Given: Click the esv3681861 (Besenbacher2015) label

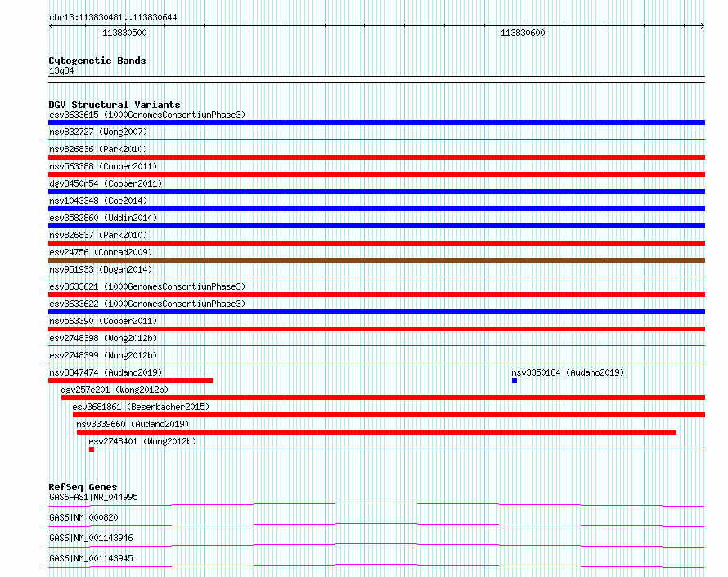Looking at the screenshot, I should (141, 407).
